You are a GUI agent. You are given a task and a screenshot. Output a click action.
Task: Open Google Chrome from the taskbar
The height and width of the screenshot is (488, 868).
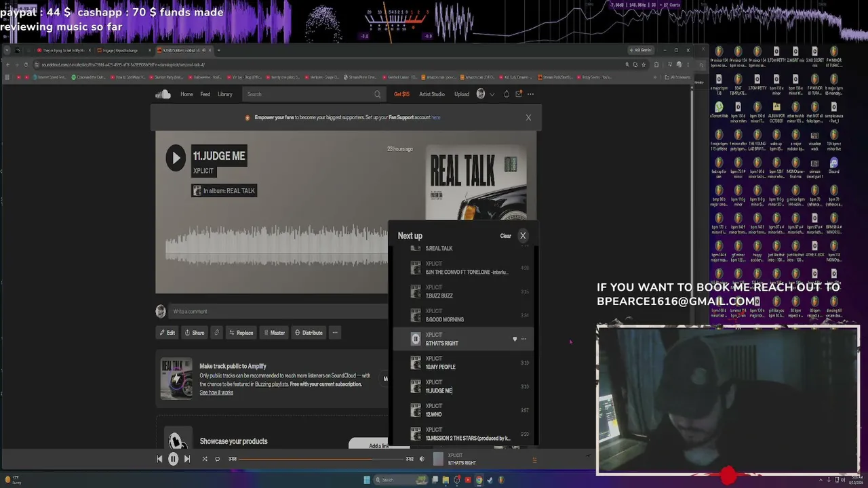tap(479, 480)
